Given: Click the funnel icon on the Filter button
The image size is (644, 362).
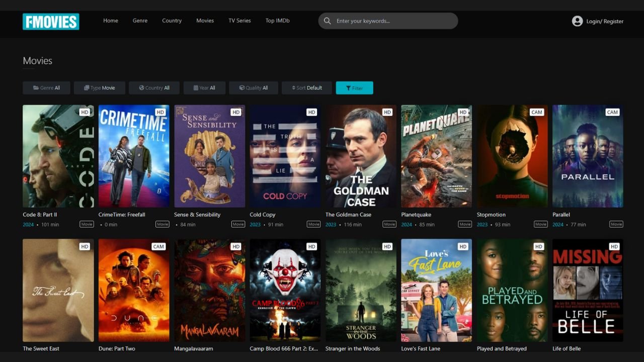Looking at the screenshot, I should point(348,87).
